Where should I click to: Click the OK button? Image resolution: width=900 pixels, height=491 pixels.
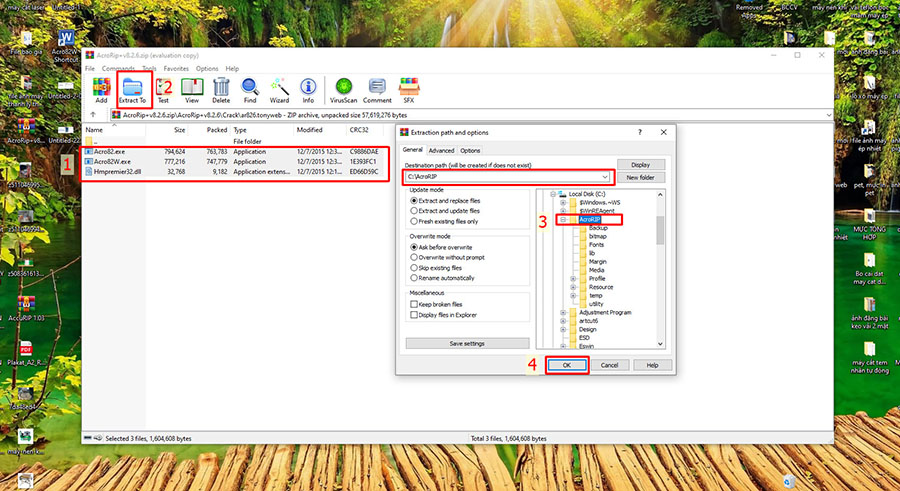[567, 365]
